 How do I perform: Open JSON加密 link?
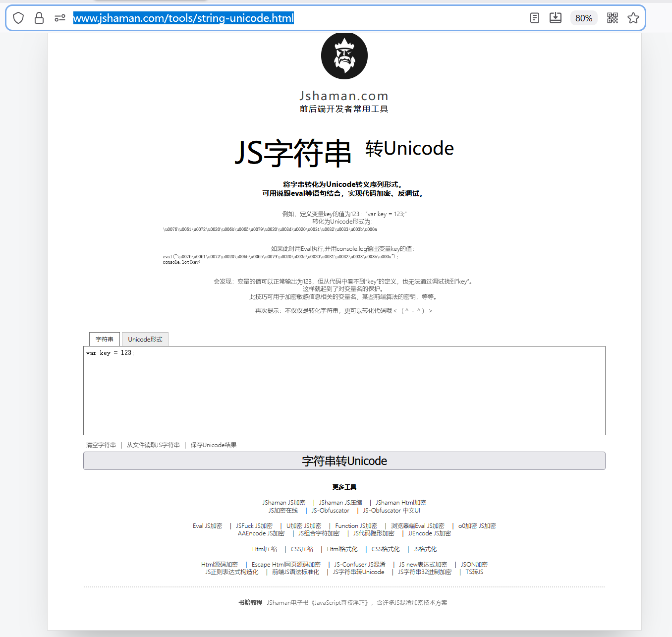tap(474, 565)
